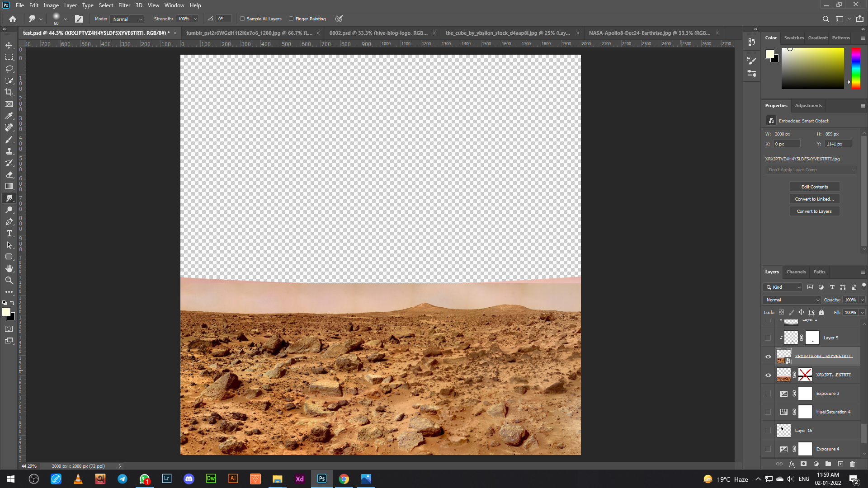Hide the XRXJPT...E6TRTI masked layer
Screen dimensions: 868x488
768,375
